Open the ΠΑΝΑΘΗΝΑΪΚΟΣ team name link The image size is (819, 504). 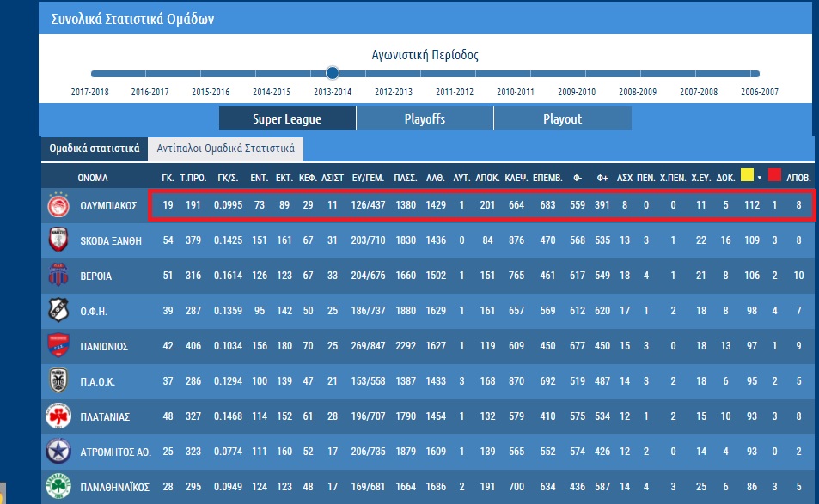[x=115, y=488]
